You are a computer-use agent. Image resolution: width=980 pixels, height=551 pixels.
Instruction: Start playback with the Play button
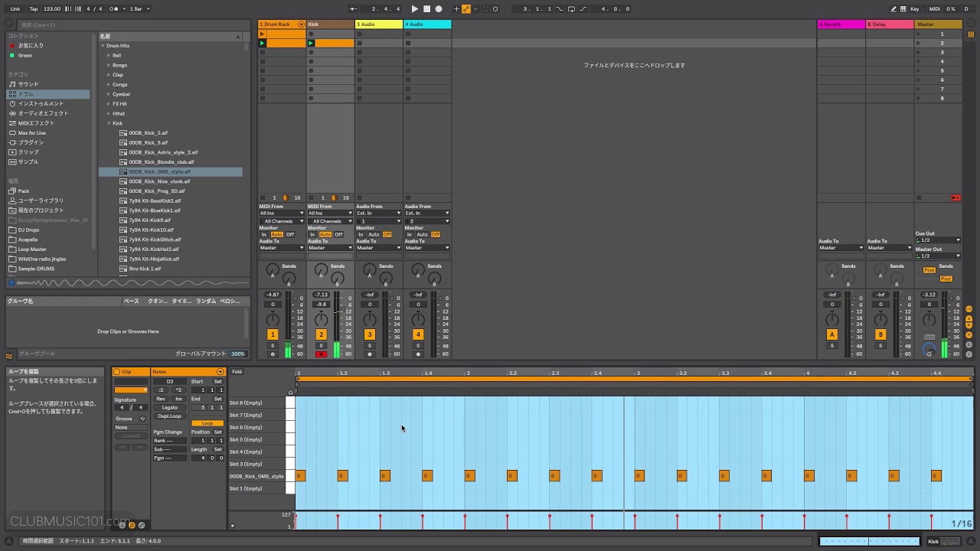click(415, 8)
